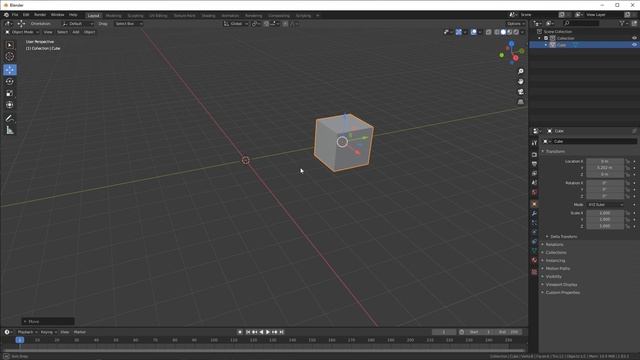Click the pan view hand icon
640x360 pixels.
click(521, 82)
